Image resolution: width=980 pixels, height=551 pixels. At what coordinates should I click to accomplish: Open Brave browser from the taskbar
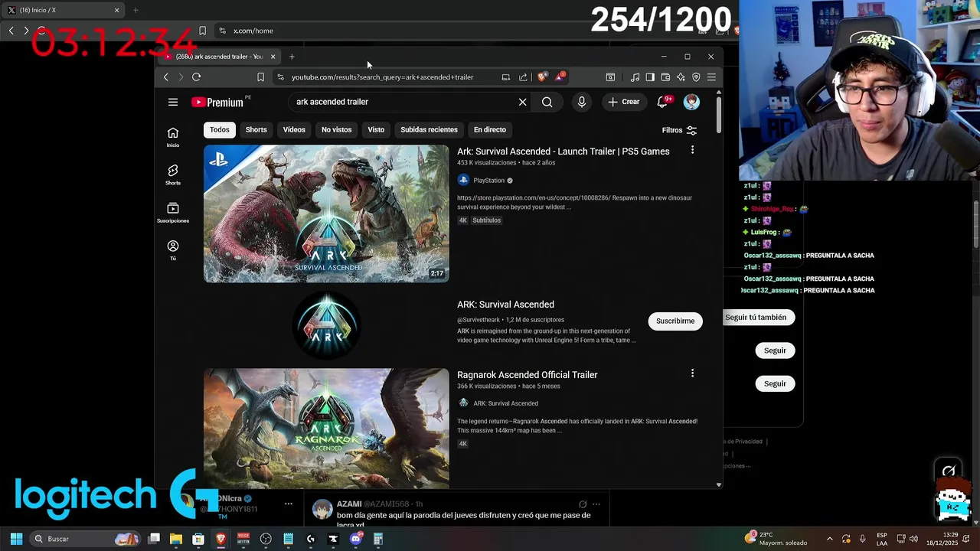(x=220, y=539)
